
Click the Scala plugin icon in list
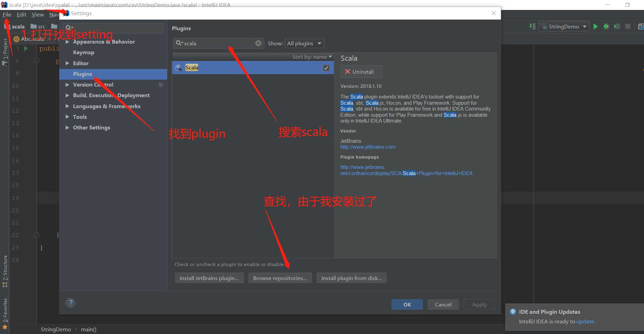point(178,68)
